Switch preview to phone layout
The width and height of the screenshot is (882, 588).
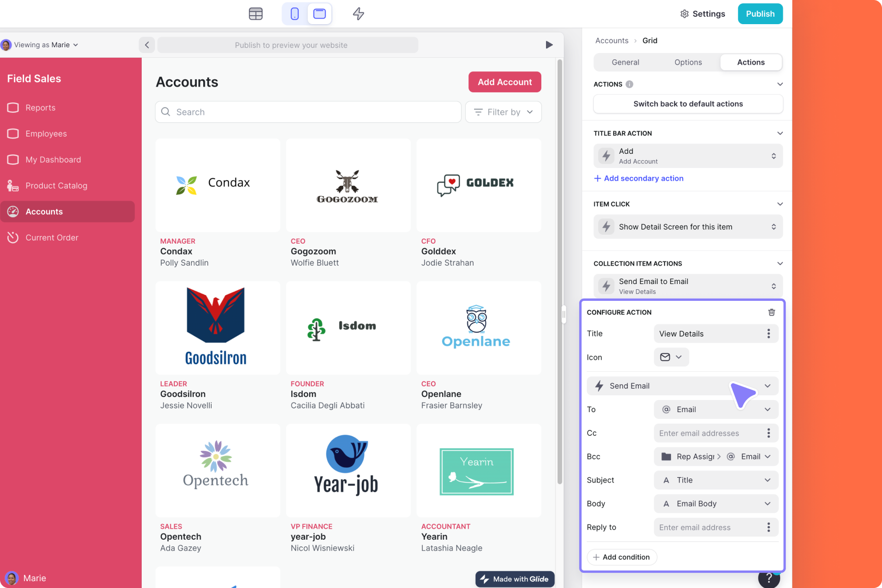(294, 14)
